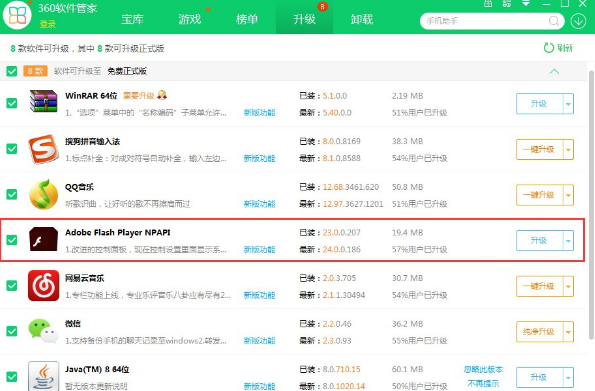Collapse the upgrade list chevron
The height and width of the screenshot is (391, 595).
pyautogui.click(x=554, y=71)
